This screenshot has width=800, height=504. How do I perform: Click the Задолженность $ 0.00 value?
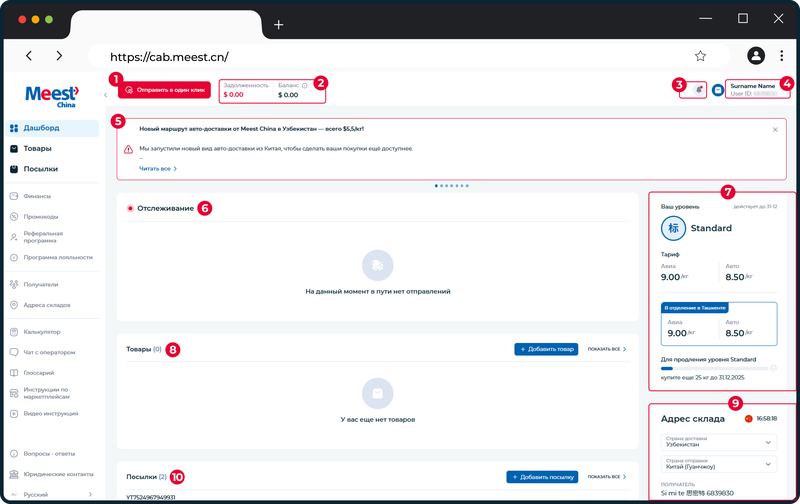pos(233,95)
